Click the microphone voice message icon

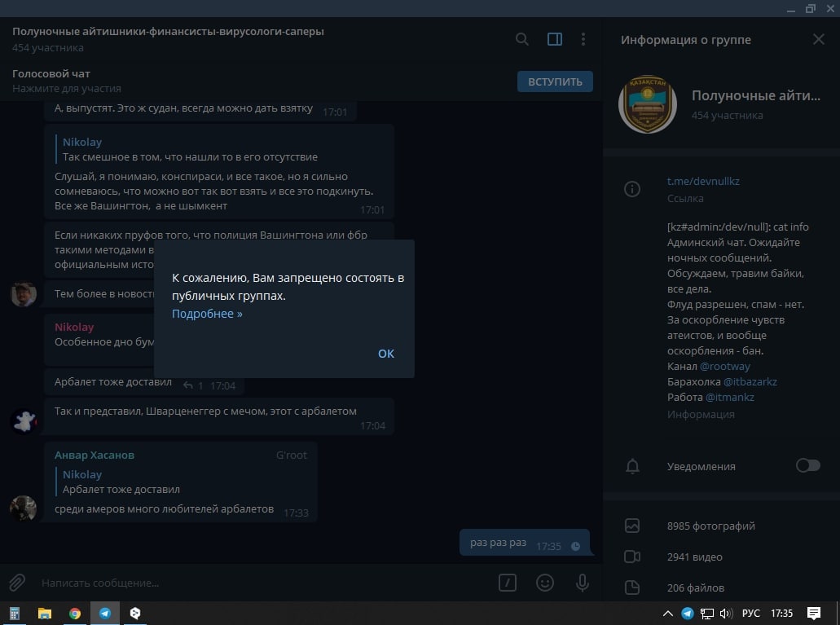pyautogui.click(x=583, y=583)
